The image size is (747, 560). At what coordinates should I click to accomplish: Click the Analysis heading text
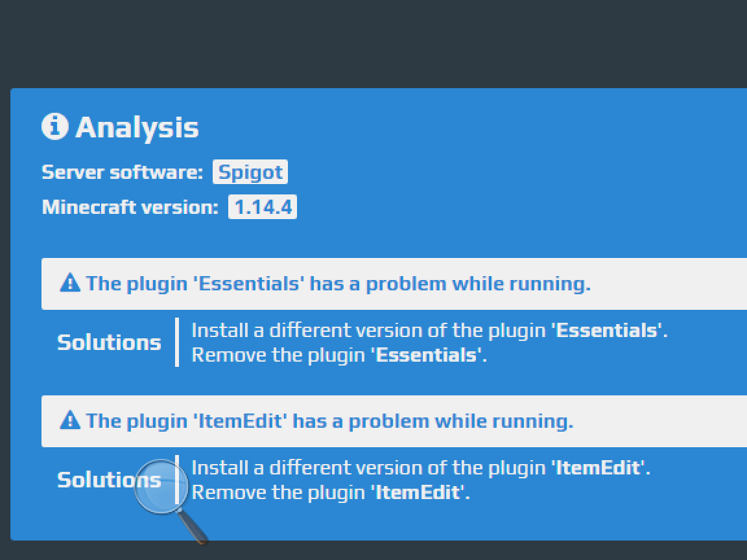(137, 128)
